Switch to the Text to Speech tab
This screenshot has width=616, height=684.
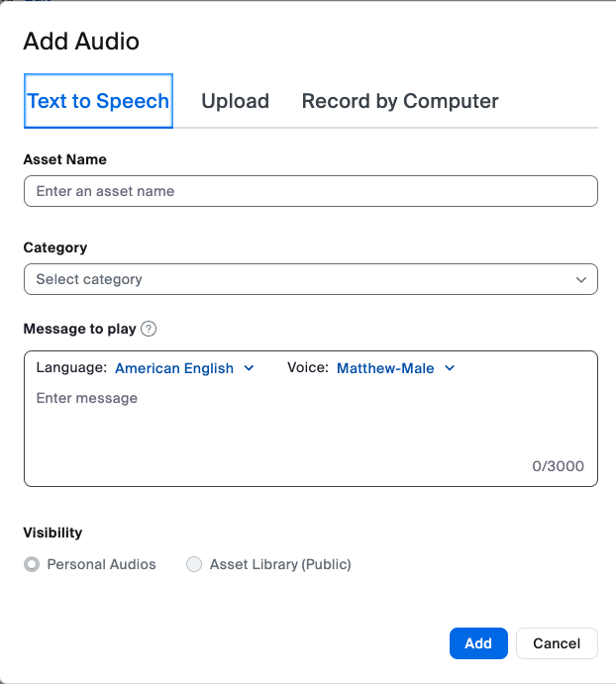[98, 101]
